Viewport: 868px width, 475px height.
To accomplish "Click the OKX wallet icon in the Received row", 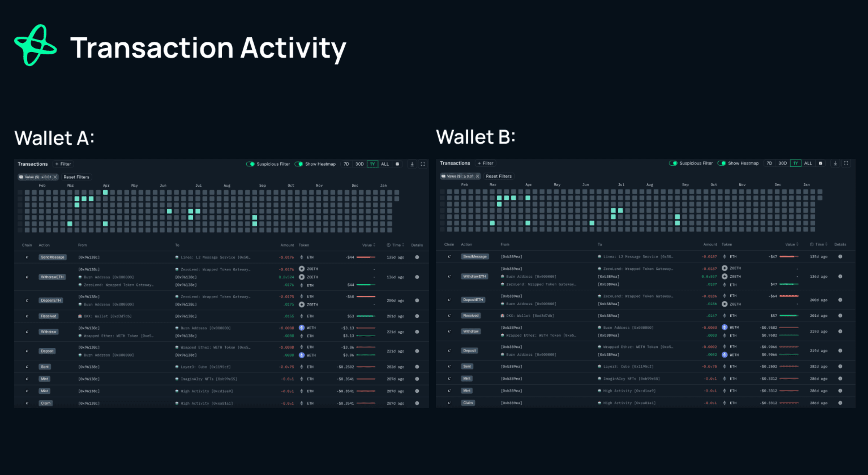I will tap(80, 316).
